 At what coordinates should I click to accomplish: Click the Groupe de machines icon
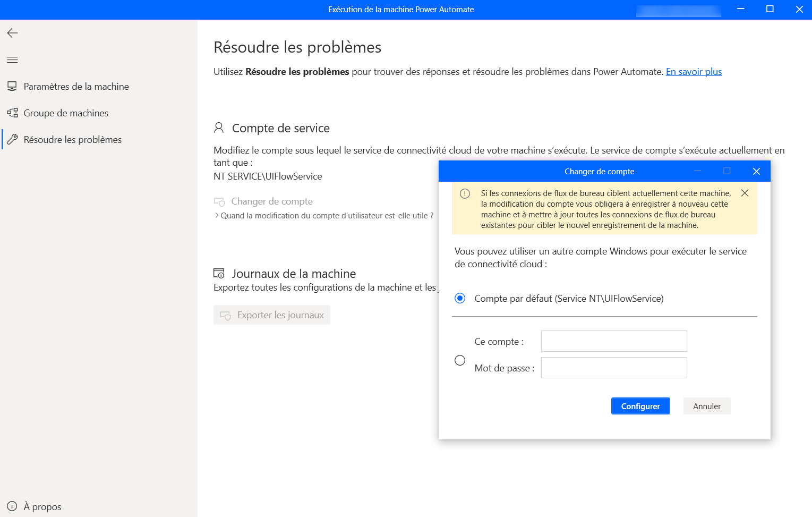12,113
